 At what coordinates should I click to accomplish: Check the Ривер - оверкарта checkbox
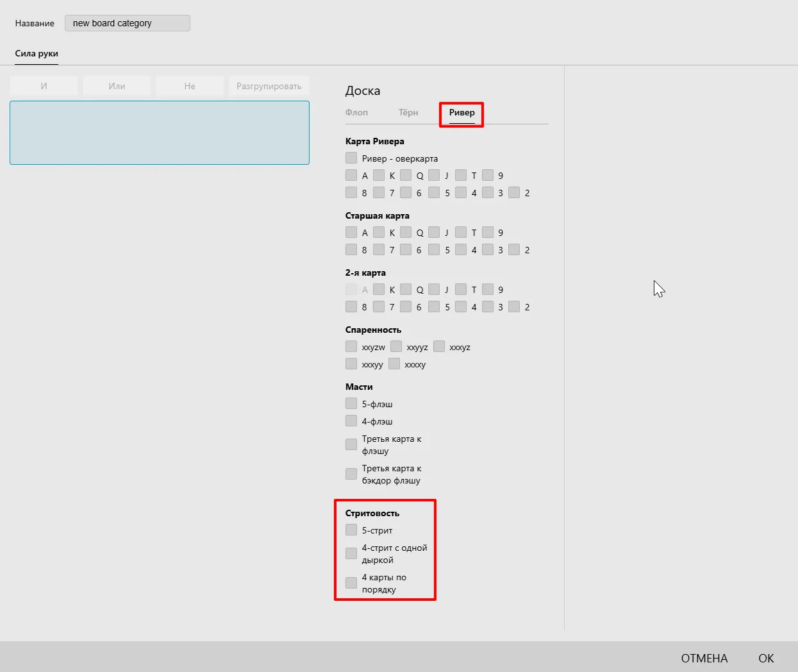click(x=351, y=158)
